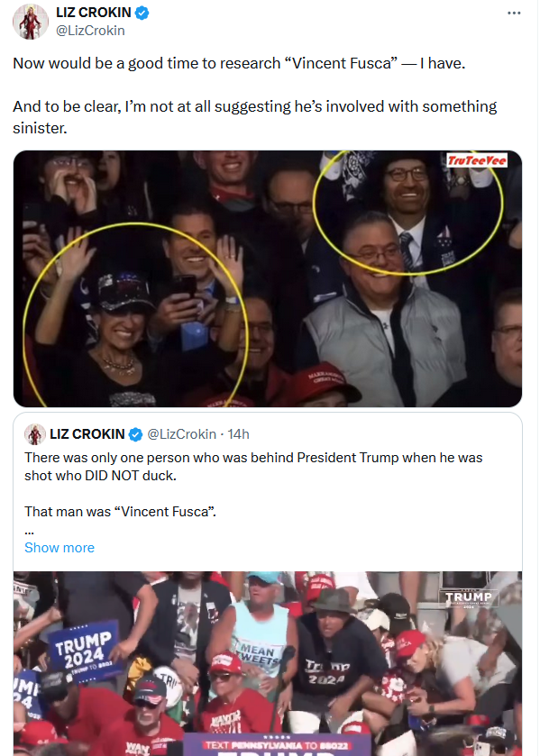The width and height of the screenshot is (540, 756).
Task: Expand quoted tweet with Show more
Action: (59, 548)
